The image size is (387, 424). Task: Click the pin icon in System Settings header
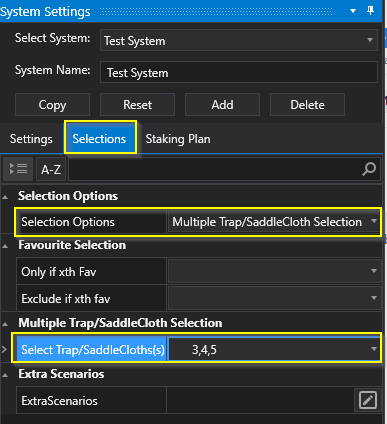point(370,11)
